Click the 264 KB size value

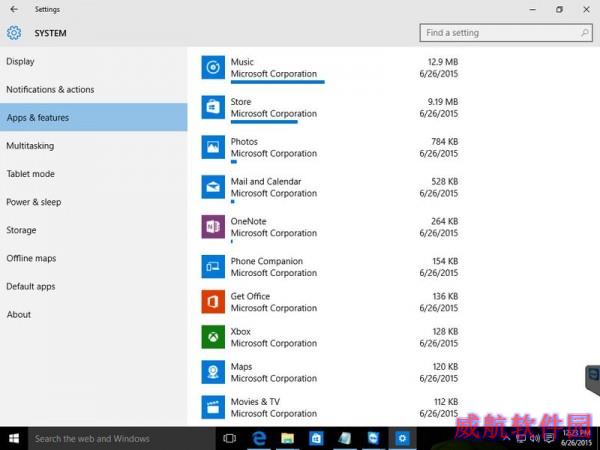click(445, 221)
